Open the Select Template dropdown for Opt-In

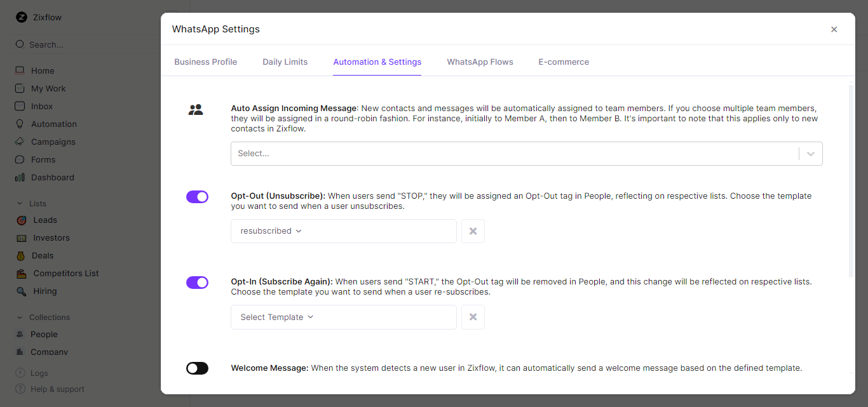343,317
